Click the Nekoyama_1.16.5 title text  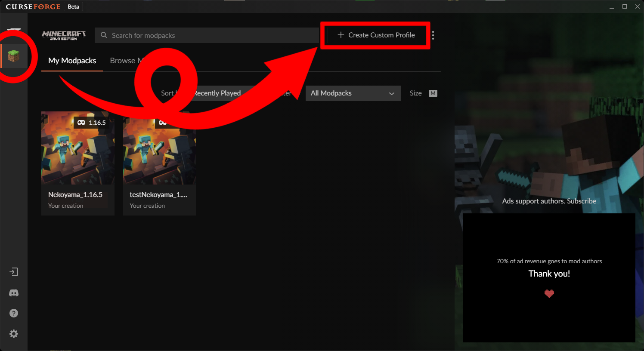pyautogui.click(x=75, y=194)
